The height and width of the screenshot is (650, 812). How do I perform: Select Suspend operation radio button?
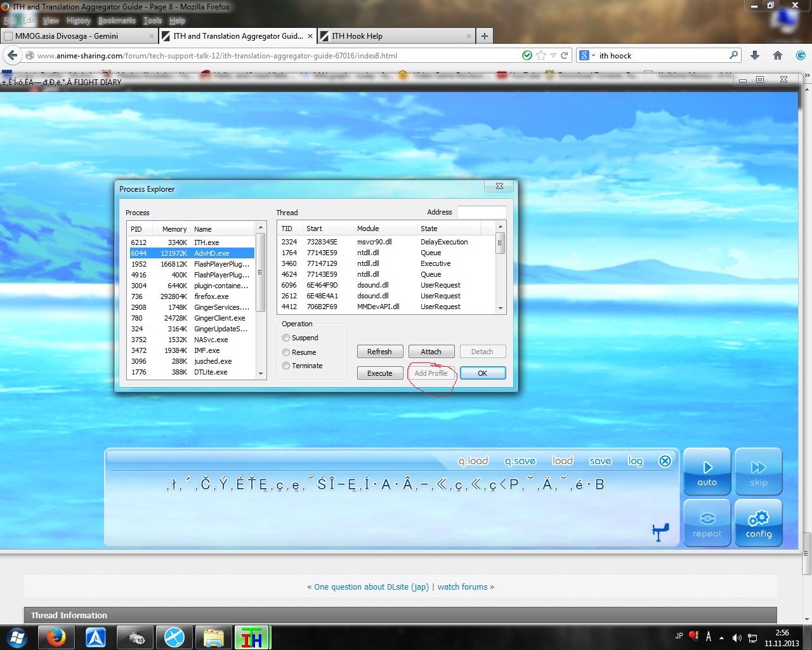pos(286,338)
